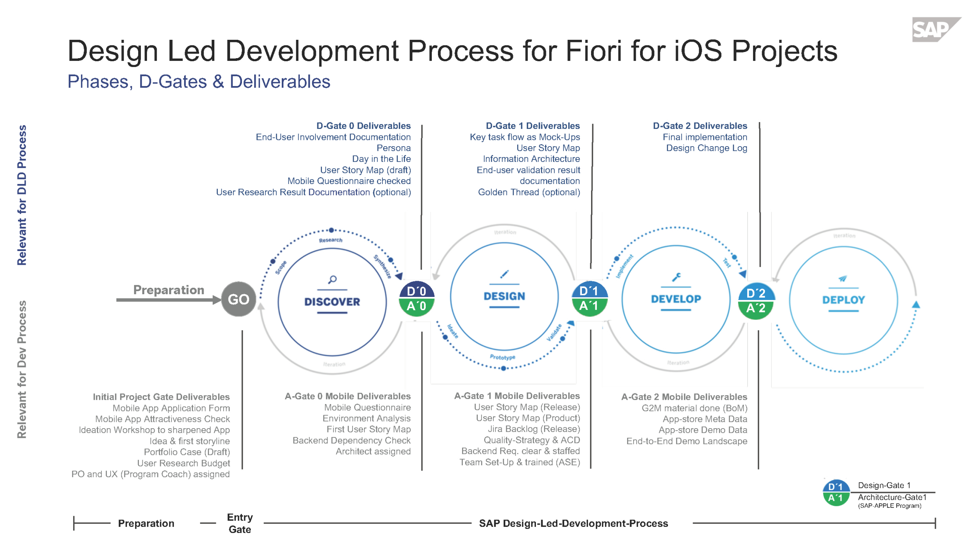Click Design Change Log

pos(707,148)
